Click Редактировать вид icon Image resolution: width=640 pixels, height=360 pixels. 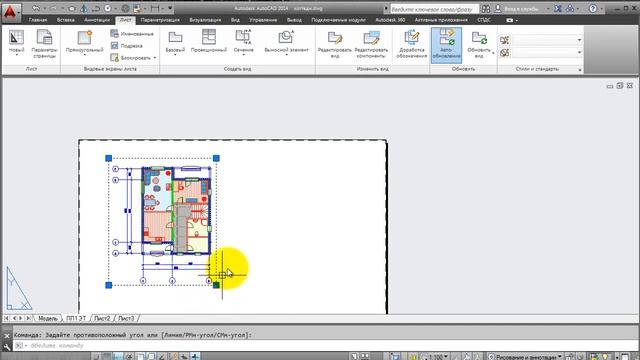(x=335, y=38)
